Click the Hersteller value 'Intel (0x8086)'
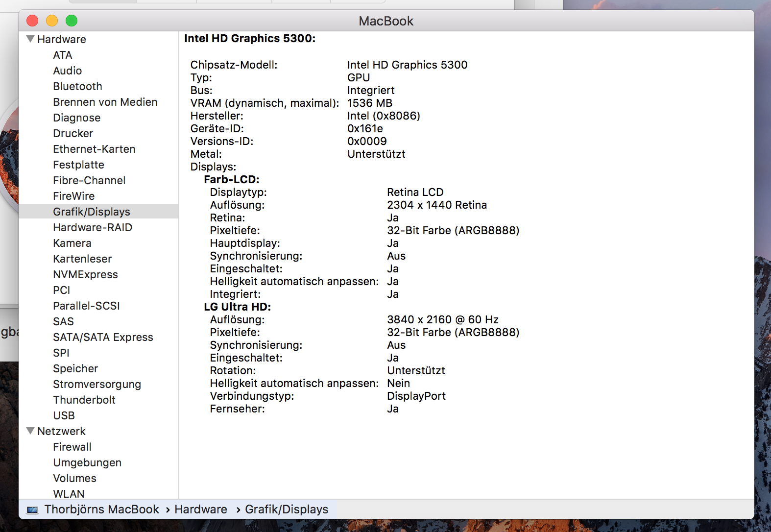Image resolution: width=771 pixels, height=532 pixels. (x=384, y=116)
